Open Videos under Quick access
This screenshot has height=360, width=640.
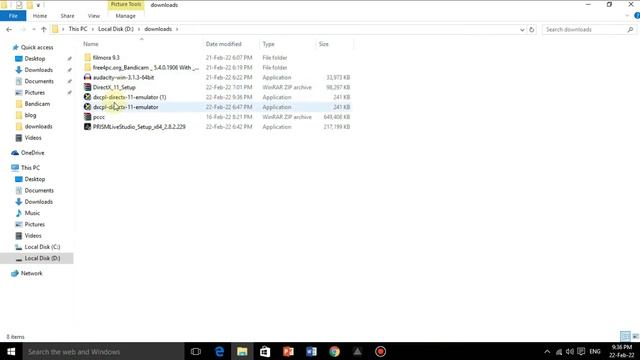click(x=33, y=138)
